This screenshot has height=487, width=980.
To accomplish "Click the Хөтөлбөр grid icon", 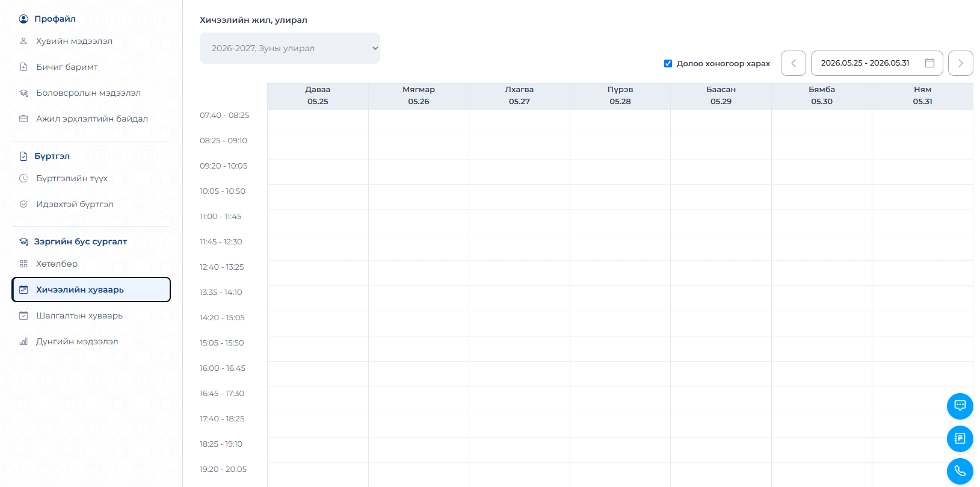I will click(x=23, y=264).
